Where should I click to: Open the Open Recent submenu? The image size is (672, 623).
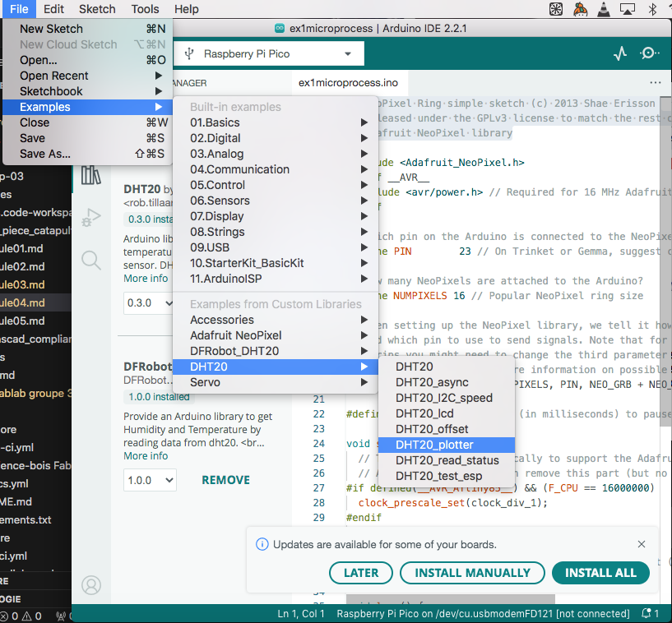click(x=87, y=76)
